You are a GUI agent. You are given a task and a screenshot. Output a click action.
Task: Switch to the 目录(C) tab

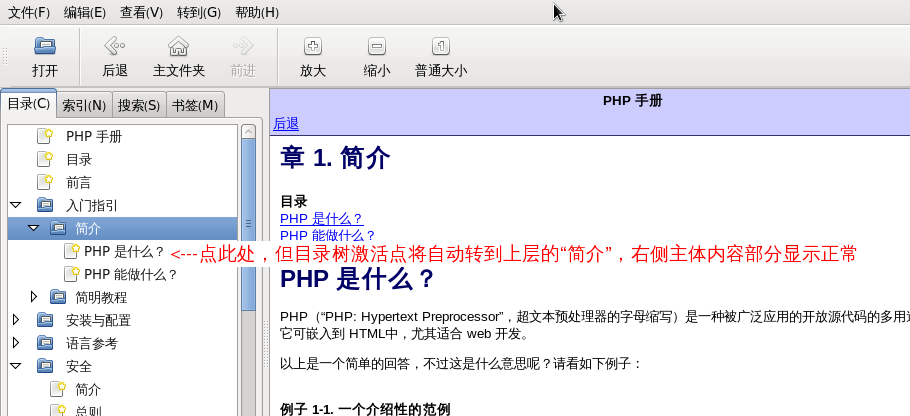pyautogui.click(x=28, y=104)
